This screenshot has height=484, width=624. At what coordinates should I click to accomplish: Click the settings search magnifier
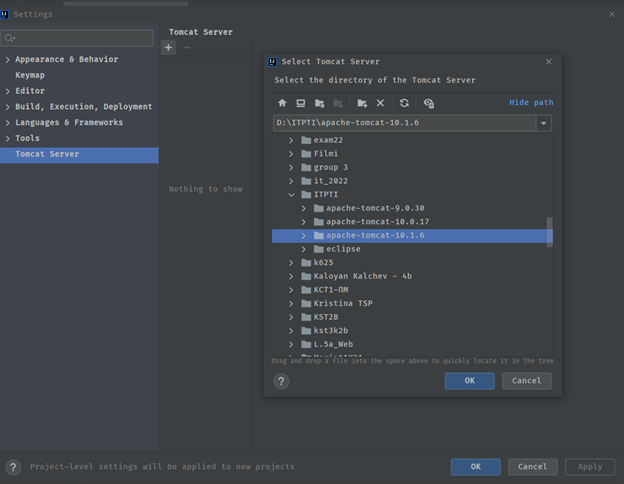(x=10, y=38)
